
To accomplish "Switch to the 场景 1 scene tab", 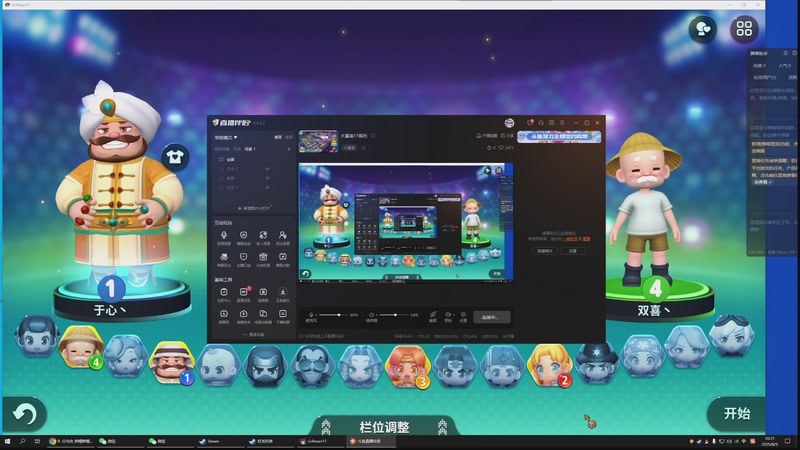I will coord(249,149).
